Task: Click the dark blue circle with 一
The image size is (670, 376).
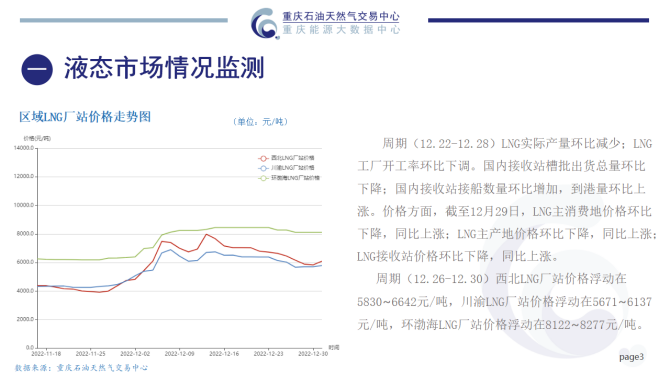Action: [37, 70]
